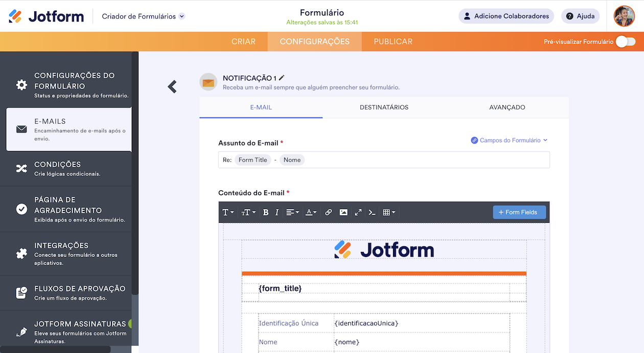This screenshot has width=644, height=353.
Task: Insert an image via toolbar
Action: [343, 212]
